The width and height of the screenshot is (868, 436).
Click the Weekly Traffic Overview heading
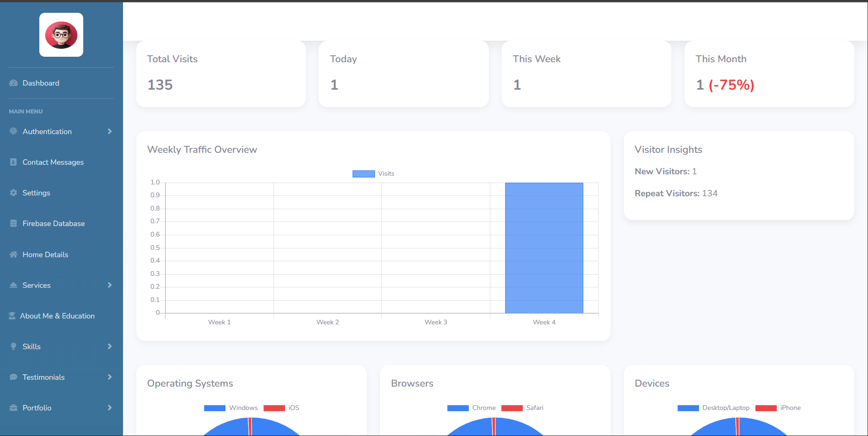pos(202,150)
